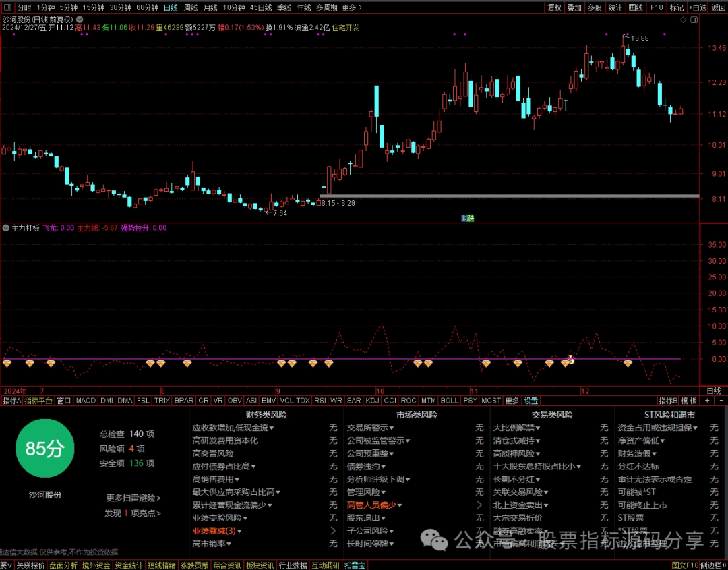Expand 高管人员偏少 risk item
This screenshot has height=570, width=728.
(x=374, y=505)
